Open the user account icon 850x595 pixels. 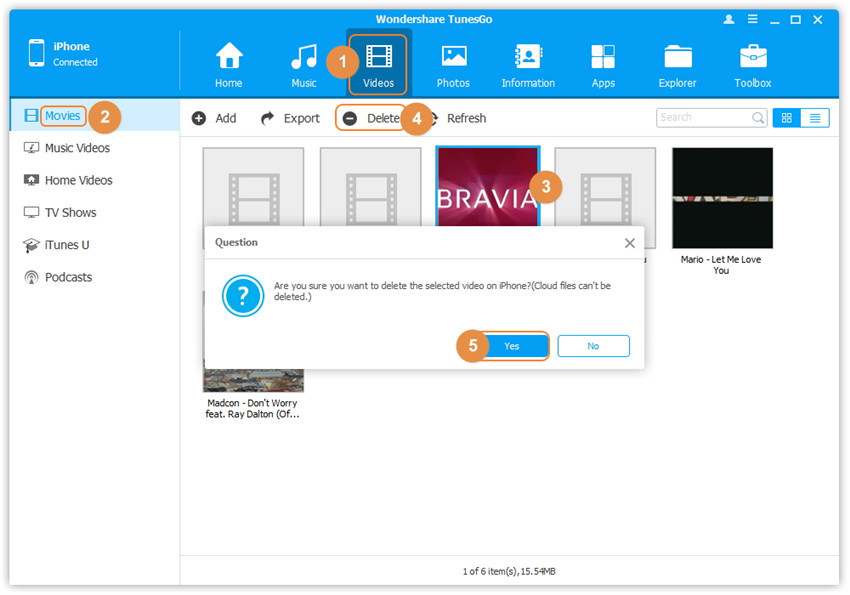click(x=727, y=20)
